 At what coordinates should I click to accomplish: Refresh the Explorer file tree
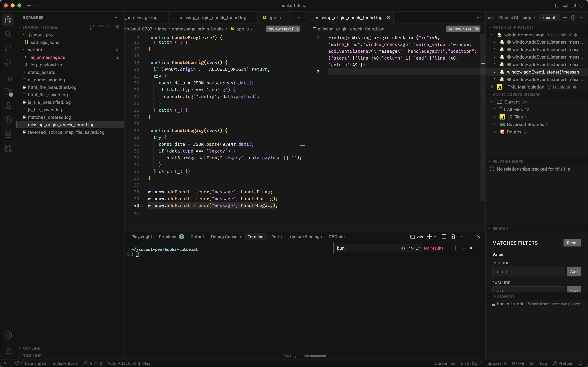click(108, 27)
